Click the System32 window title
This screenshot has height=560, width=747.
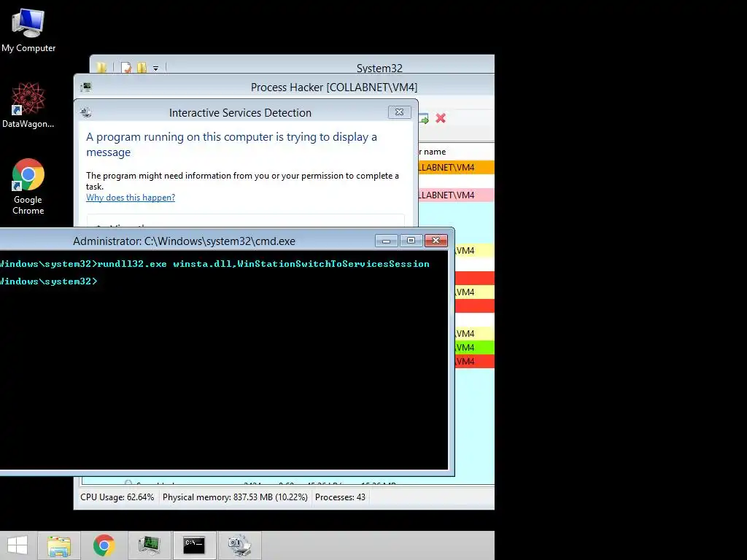(x=379, y=69)
